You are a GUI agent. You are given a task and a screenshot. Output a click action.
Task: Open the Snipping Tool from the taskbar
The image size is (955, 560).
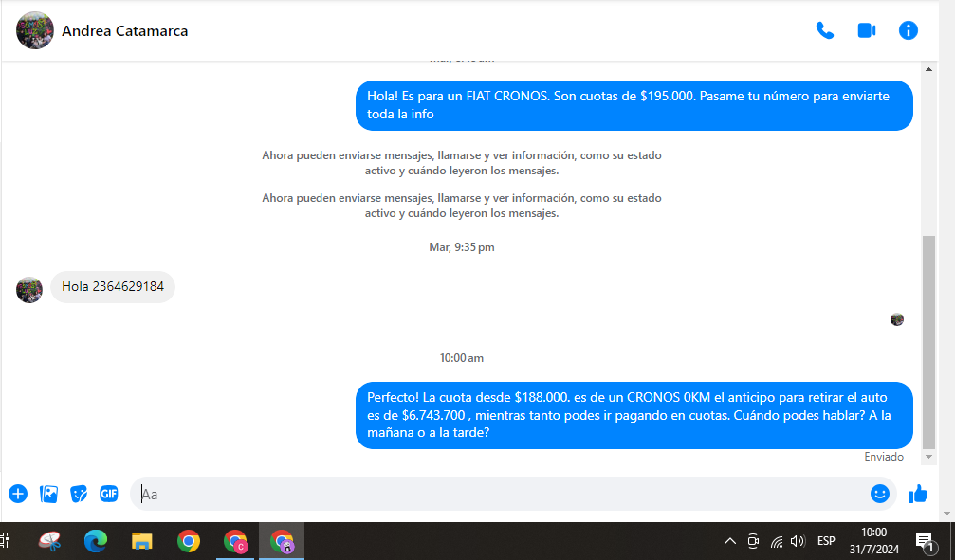(49, 540)
